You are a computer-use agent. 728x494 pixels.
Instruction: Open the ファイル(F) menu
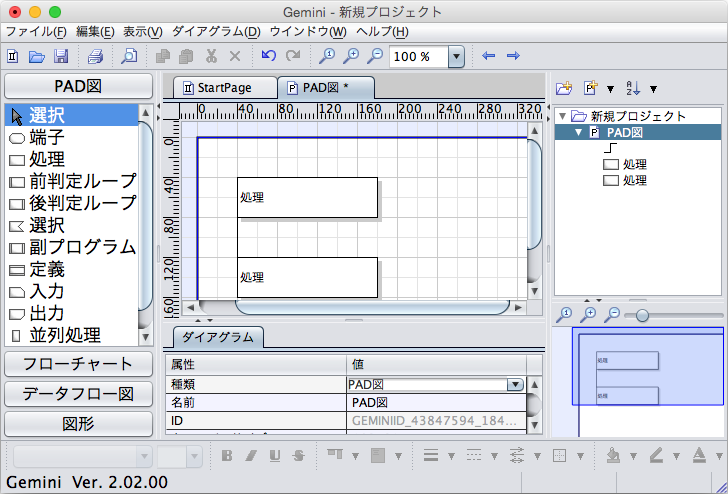tap(36, 32)
